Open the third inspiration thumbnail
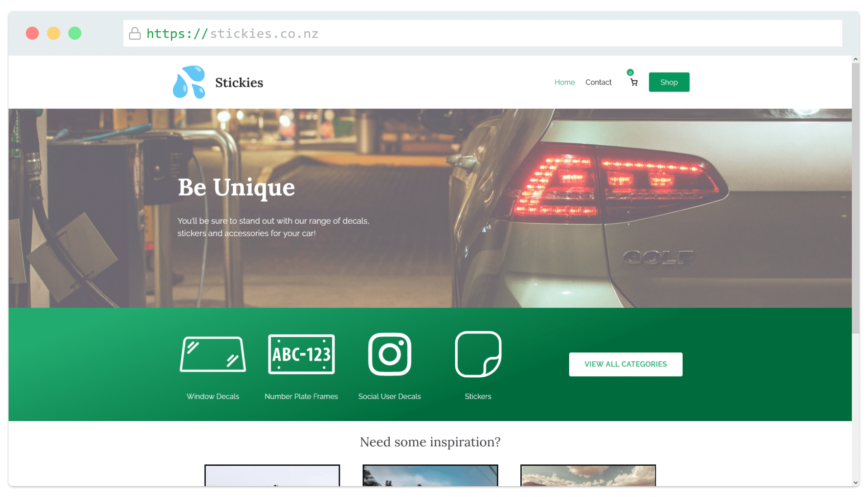This screenshot has height=497, width=868. point(588,476)
